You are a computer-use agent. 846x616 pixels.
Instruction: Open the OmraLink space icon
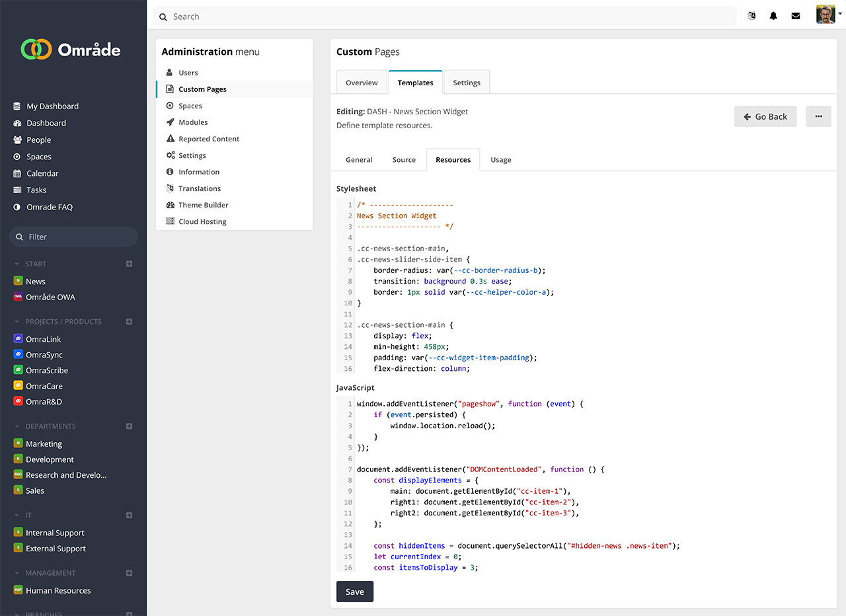click(19, 339)
